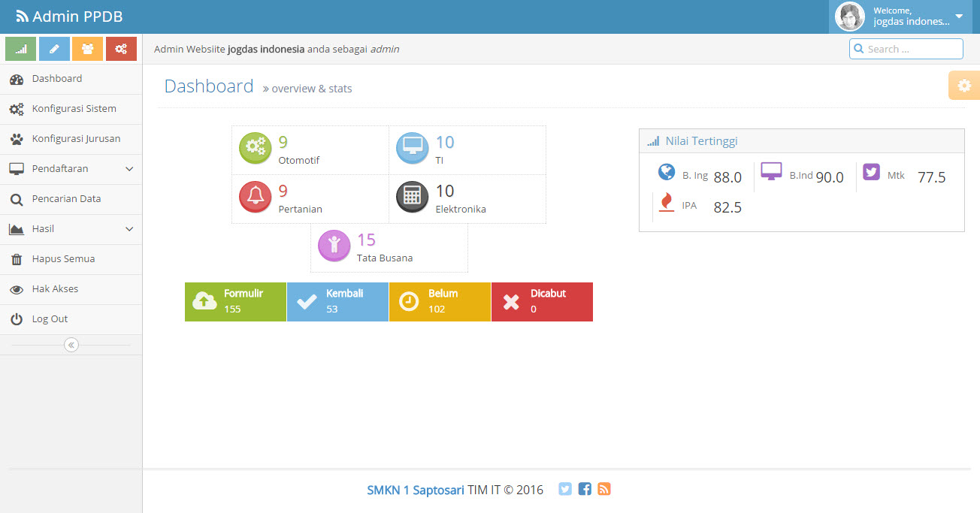Open Hak Akses from sidebar
Image resolution: width=980 pixels, height=513 pixels.
click(x=55, y=289)
